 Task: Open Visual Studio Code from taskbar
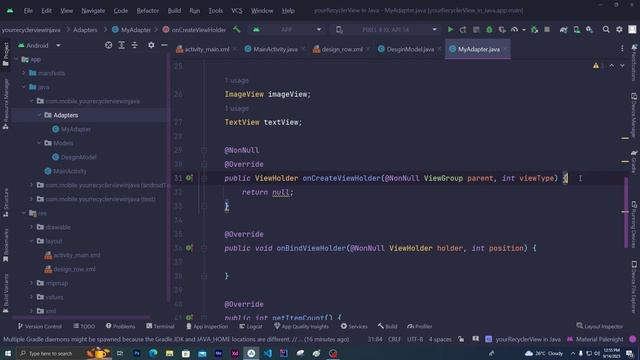267,353
